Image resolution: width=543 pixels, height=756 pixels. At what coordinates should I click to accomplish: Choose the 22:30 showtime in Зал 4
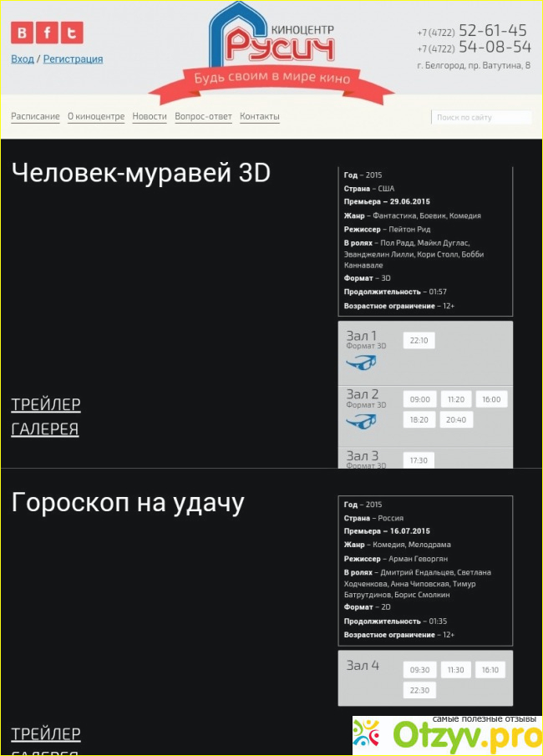419,690
